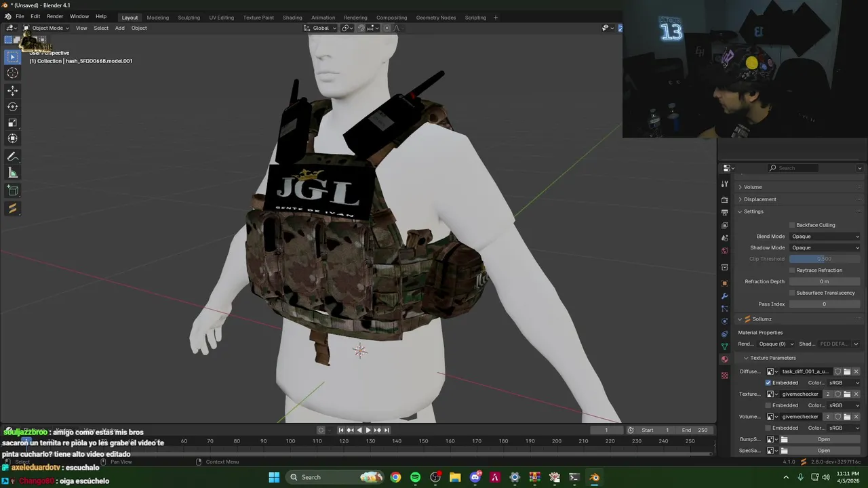This screenshot has width=868, height=488.
Task: Collapse the Texture Parameters section
Action: pos(773,358)
